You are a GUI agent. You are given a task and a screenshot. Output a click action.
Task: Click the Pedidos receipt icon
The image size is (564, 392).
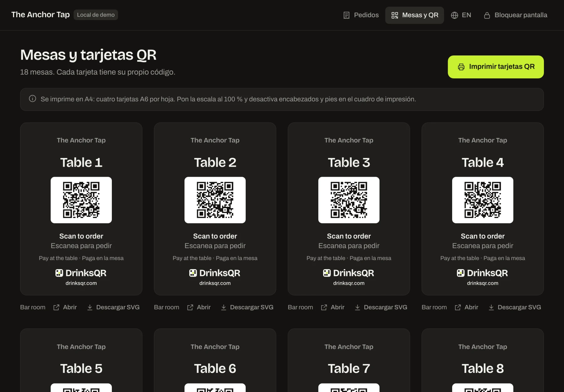(346, 15)
